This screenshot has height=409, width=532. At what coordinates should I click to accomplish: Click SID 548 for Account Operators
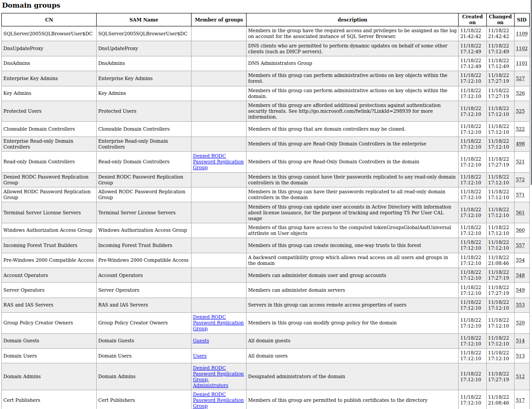point(520,276)
